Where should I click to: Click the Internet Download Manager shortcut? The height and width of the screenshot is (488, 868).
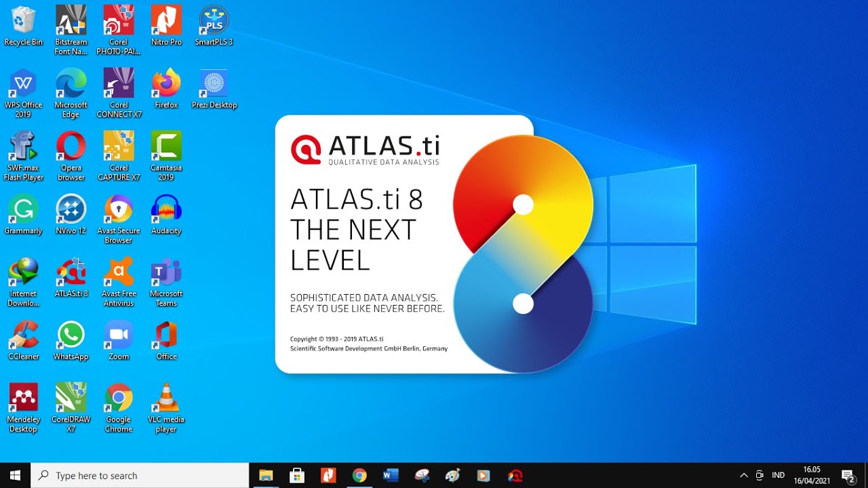pyautogui.click(x=23, y=283)
